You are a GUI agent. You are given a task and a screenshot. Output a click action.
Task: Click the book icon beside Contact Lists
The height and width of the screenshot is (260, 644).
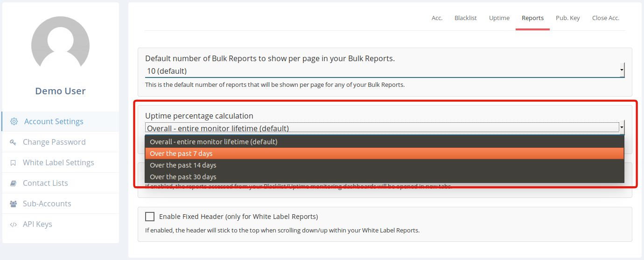13,183
